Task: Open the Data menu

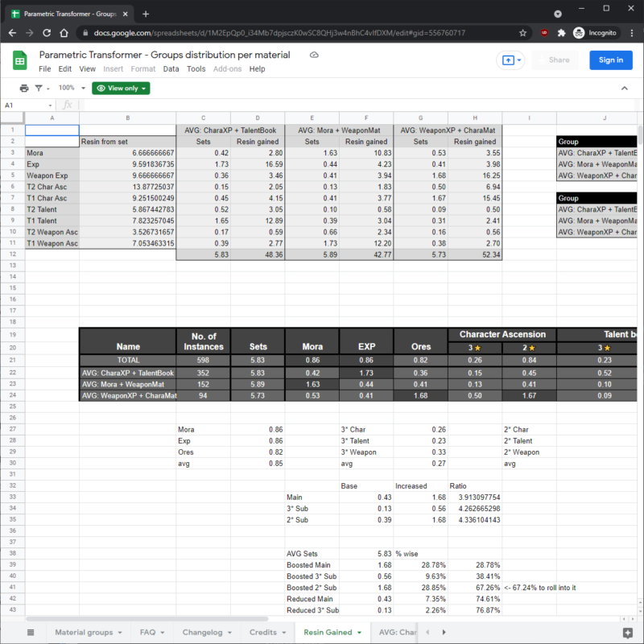Action: 171,69
